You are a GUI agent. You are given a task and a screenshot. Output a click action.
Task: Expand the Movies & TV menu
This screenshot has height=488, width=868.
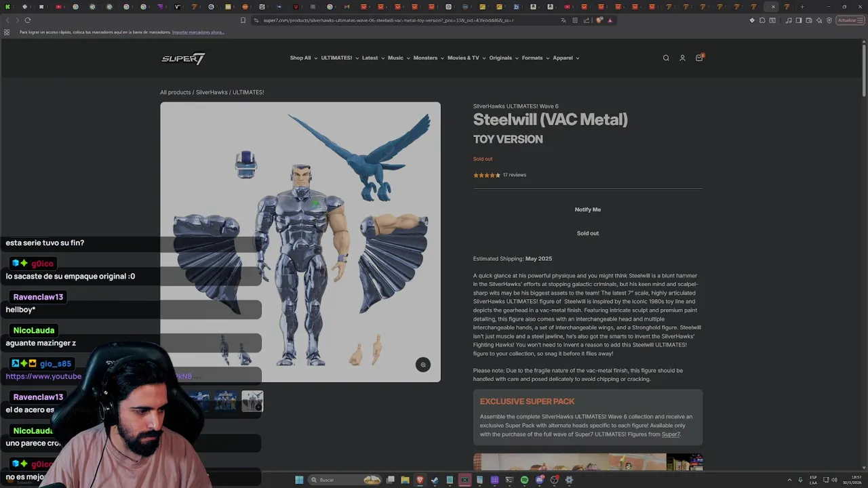[467, 58]
